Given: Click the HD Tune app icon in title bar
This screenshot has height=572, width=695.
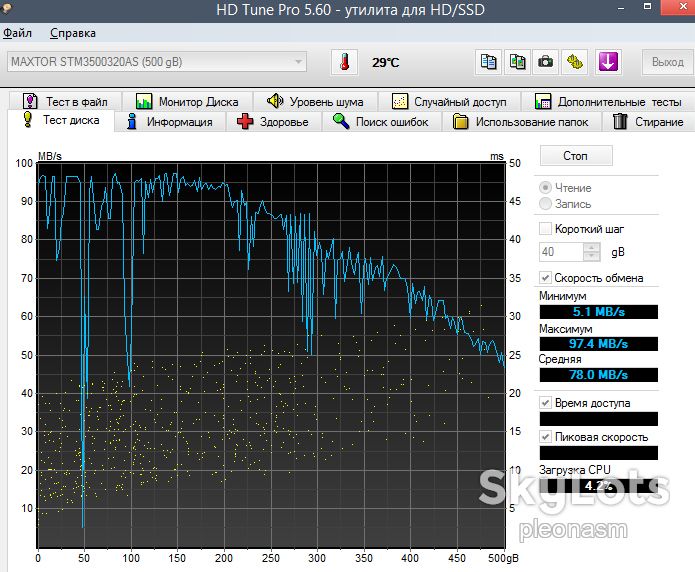Looking at the screenshot, I should point(6,8).
